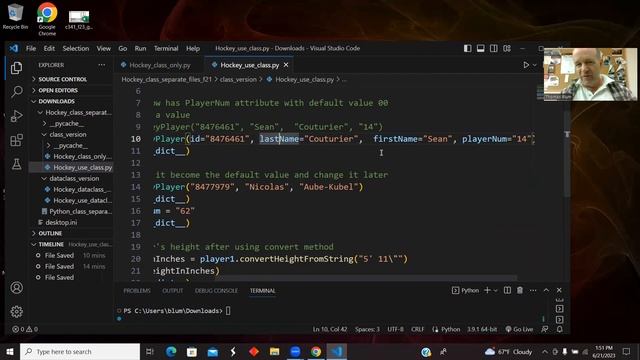This screenshot has height=360, width=640.
Task: Select the Hockey_use_class.py tab
Action: click(x=249, y=65)
